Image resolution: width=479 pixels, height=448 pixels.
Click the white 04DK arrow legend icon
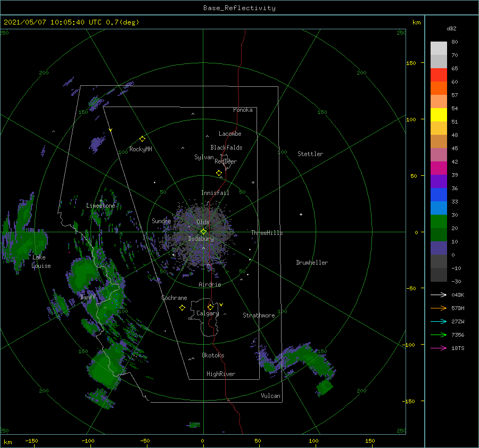click(x=439, y=295)
